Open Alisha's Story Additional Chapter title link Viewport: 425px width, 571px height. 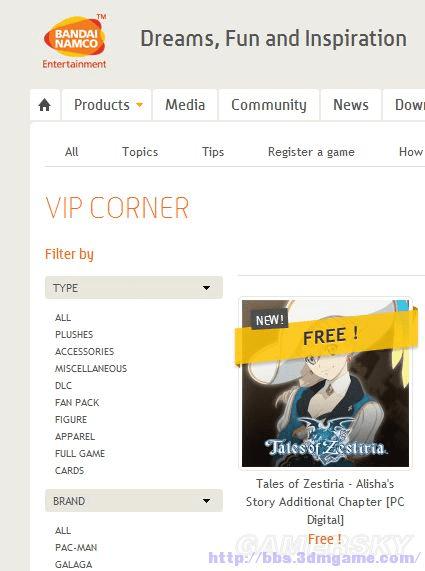325,501
